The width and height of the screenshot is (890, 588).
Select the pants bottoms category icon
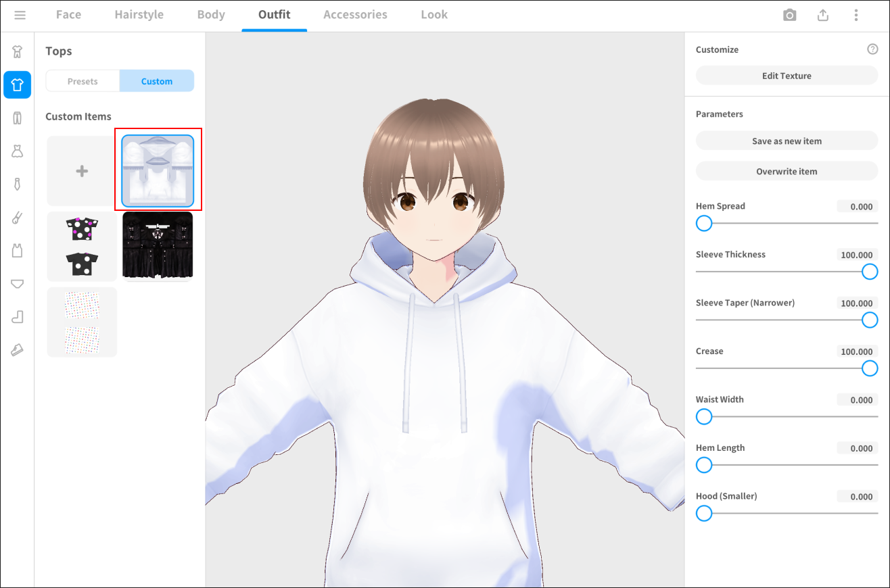17,118
